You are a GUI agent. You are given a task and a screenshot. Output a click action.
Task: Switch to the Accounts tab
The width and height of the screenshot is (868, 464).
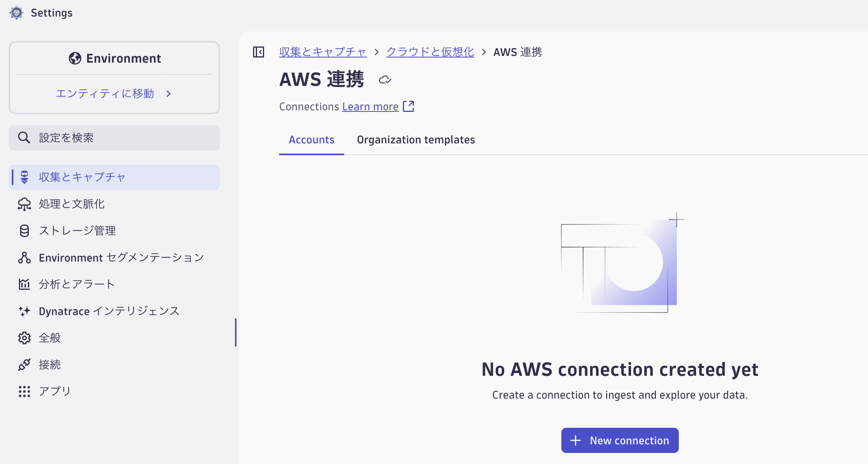[311, 140]
